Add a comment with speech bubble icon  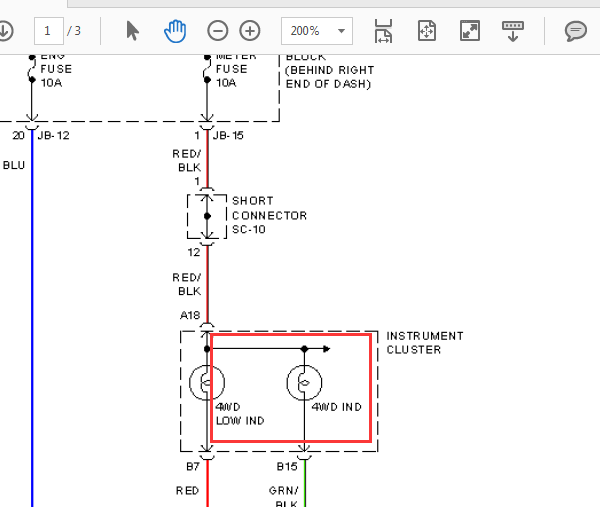pos(576,31)
